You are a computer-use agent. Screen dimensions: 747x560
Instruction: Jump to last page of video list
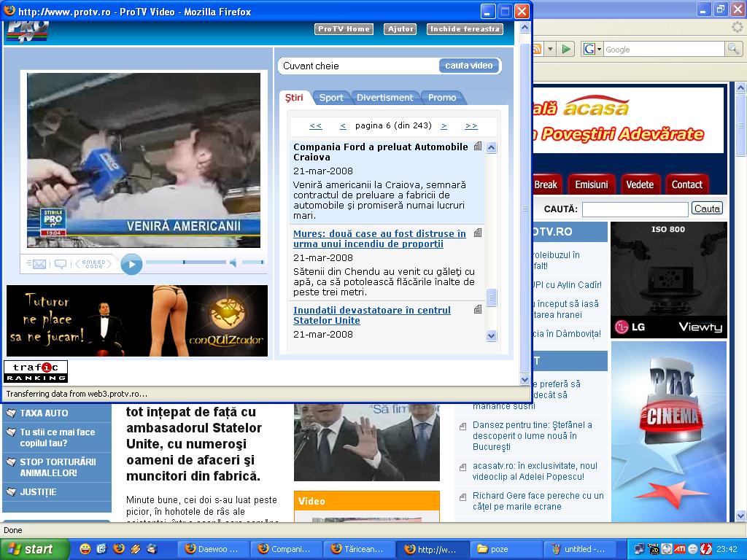coord(471,125)
